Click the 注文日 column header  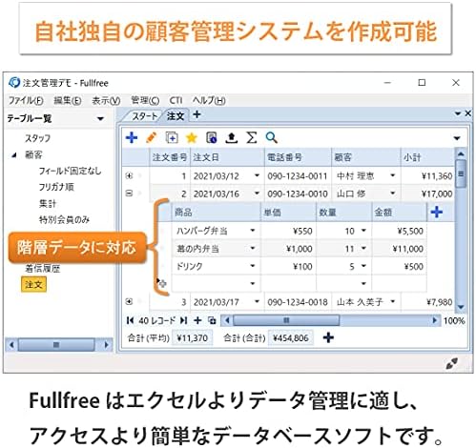pos(227,157)
